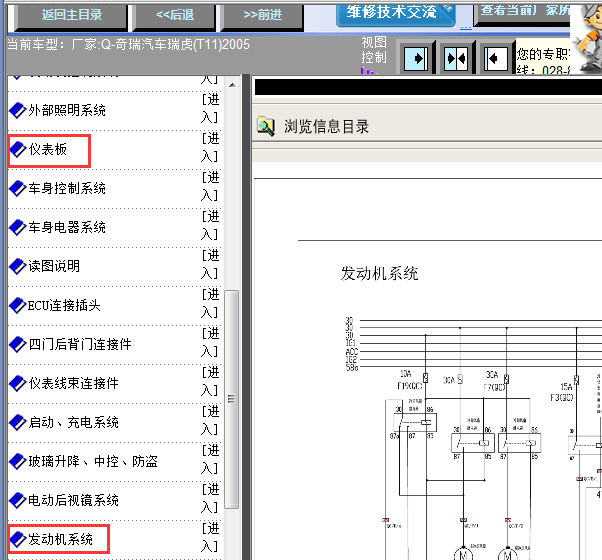Open the 仪表板 book icon

click(17, 150)
